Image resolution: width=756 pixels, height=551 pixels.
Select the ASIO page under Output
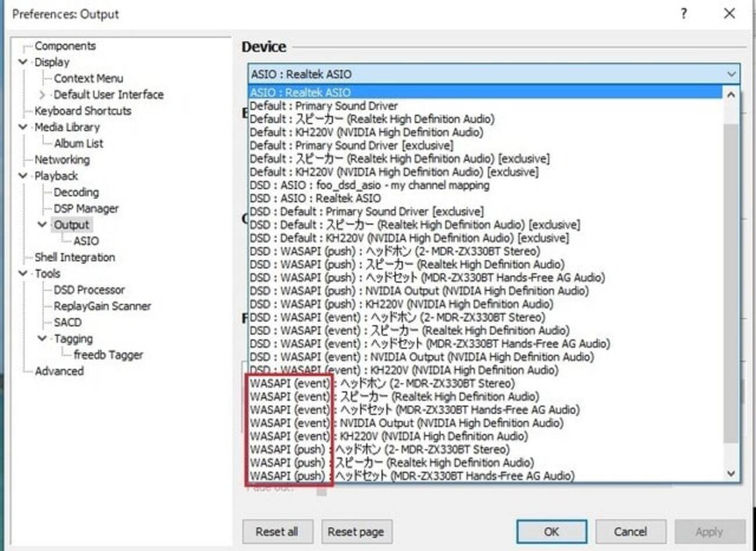tap(86, 241)
